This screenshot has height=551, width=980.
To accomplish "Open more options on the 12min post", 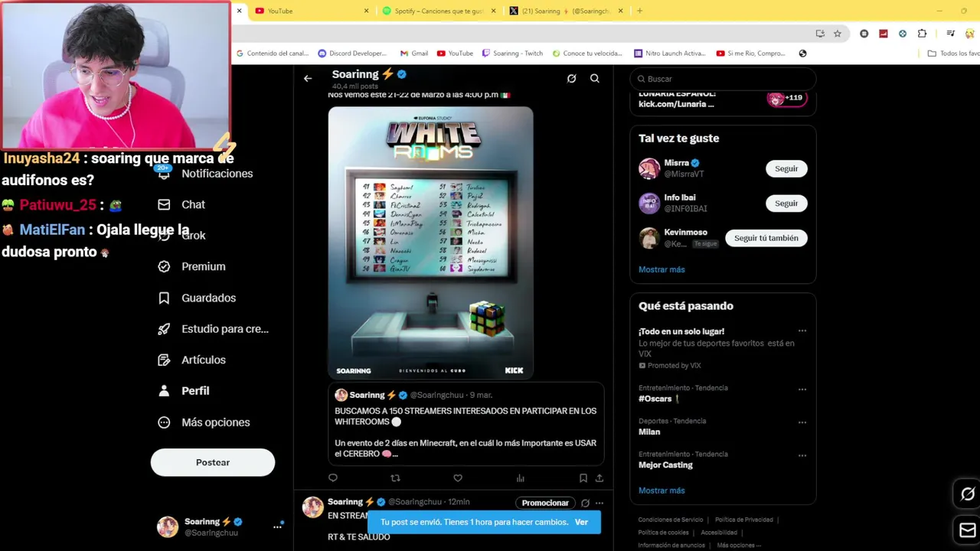I will point(599,503).
